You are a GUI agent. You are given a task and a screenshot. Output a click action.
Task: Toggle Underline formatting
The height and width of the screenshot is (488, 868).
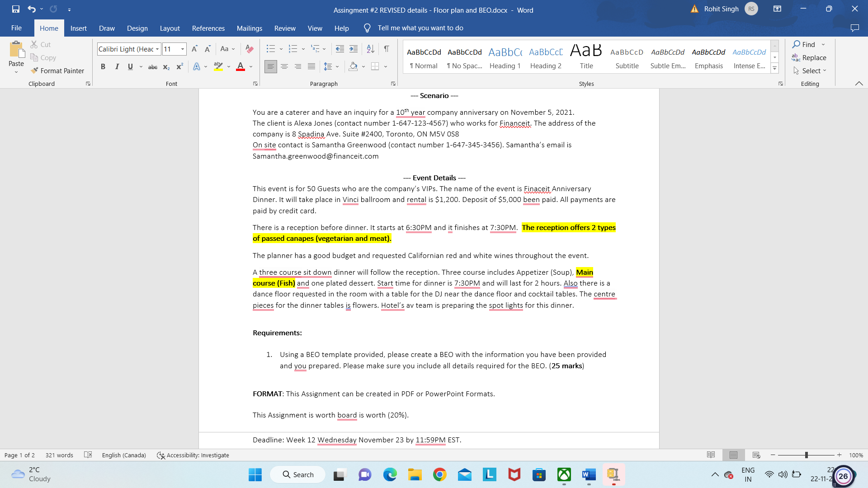[x=130, y=66]
